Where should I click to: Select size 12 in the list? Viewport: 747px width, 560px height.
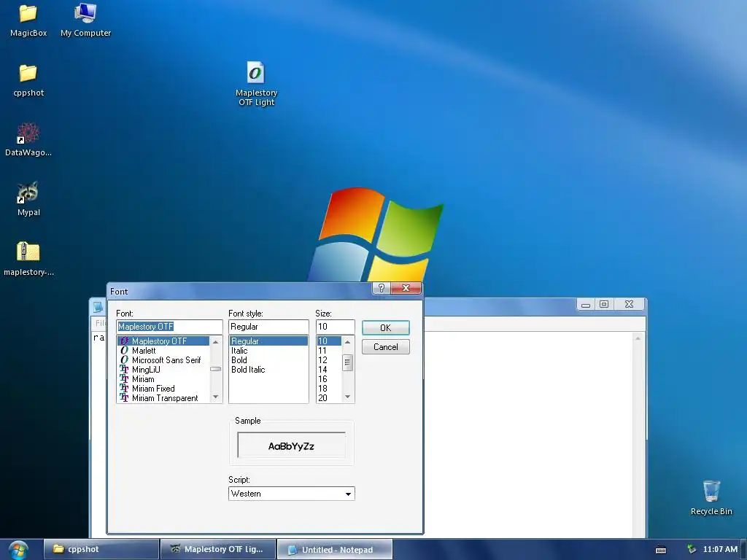[329, 360]
